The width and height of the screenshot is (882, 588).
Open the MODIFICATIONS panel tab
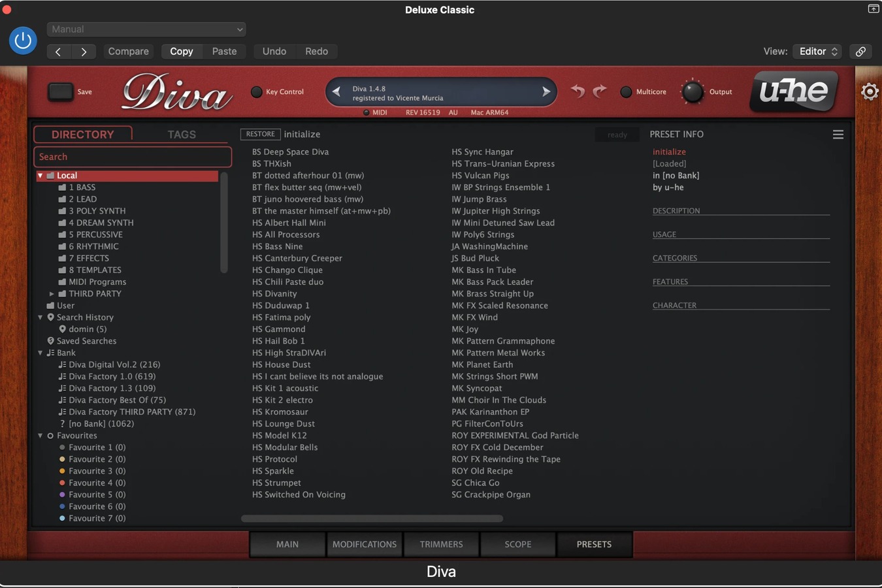365,544
